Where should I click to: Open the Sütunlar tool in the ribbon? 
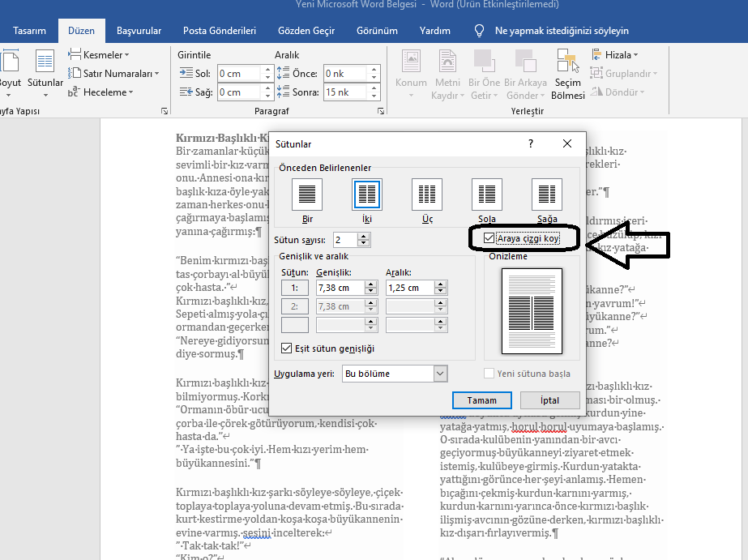pos(45,74)
